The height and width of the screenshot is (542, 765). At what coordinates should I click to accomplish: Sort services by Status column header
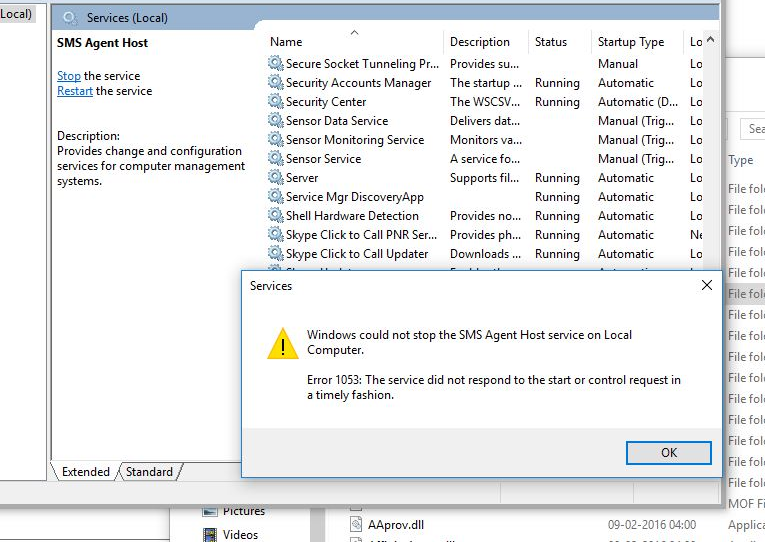(x=550, y=42)
